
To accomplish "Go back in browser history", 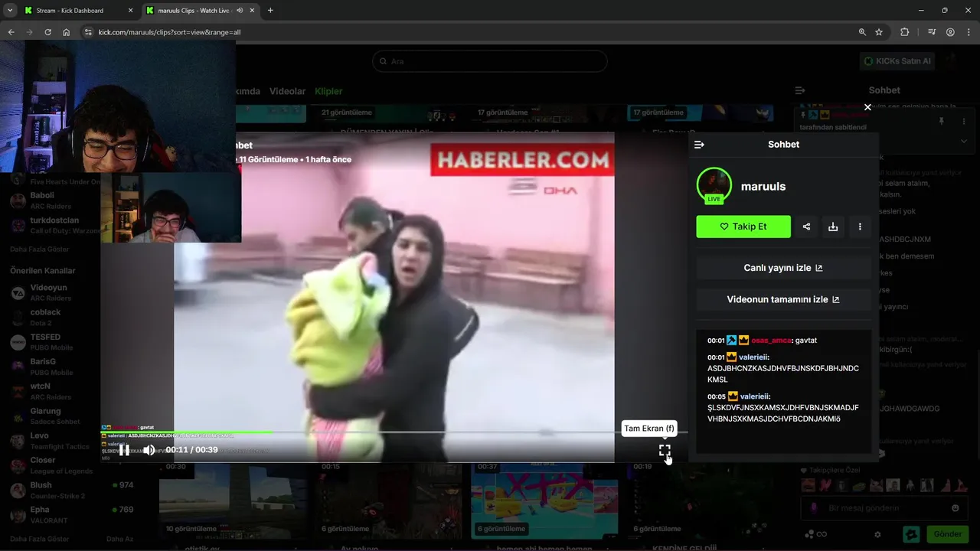I will tap(11, 32).
